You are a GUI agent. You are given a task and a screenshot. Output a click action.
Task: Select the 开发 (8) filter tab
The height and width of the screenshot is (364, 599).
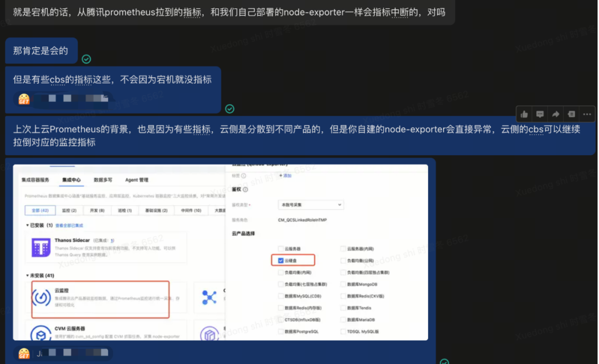click(x=97, y=210)
